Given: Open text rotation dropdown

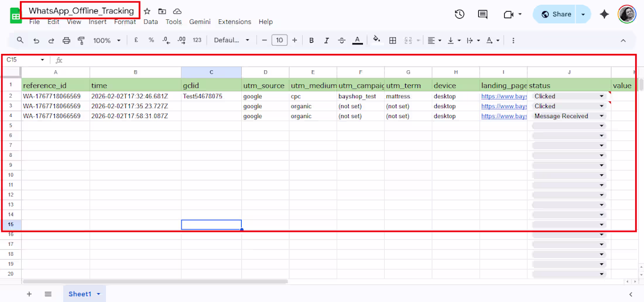Looking at the screenshot, I should click(493, 40).
